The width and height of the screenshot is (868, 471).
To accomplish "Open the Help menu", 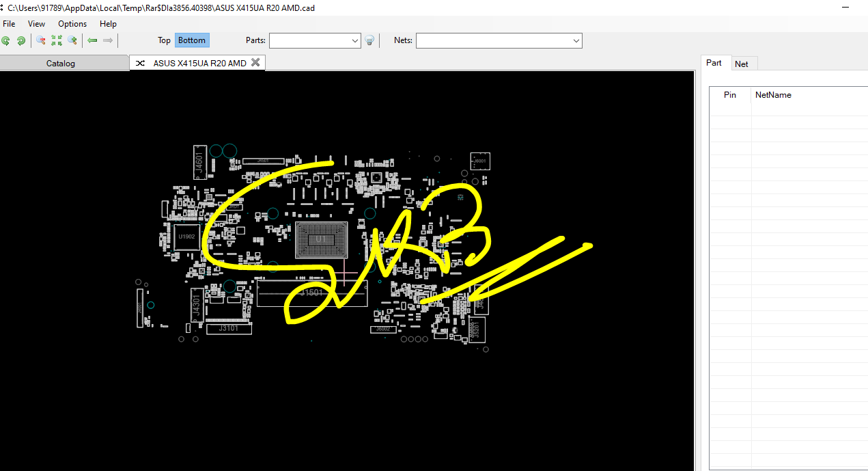I will 108,24.
